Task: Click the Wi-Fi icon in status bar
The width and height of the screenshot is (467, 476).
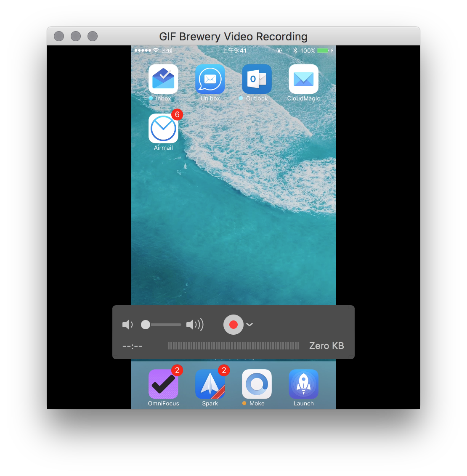Action: coord(156,50)
